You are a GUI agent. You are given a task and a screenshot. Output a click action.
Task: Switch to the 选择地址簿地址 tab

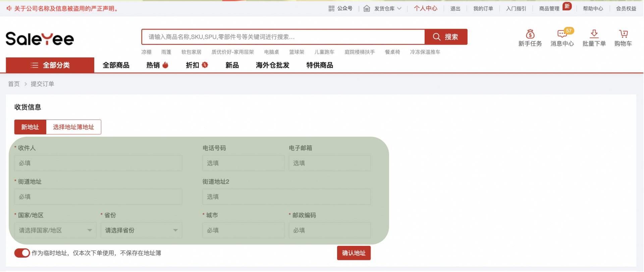pos(73,127)
